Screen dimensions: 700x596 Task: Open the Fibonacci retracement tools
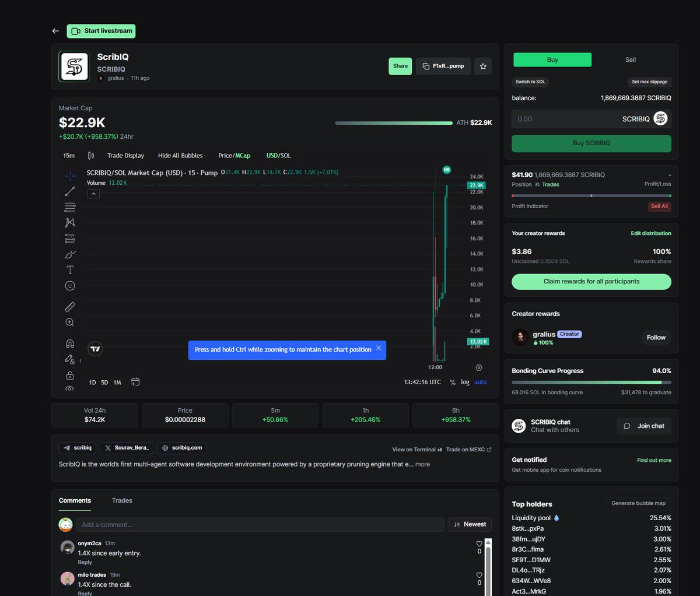(x=70, y=207)
